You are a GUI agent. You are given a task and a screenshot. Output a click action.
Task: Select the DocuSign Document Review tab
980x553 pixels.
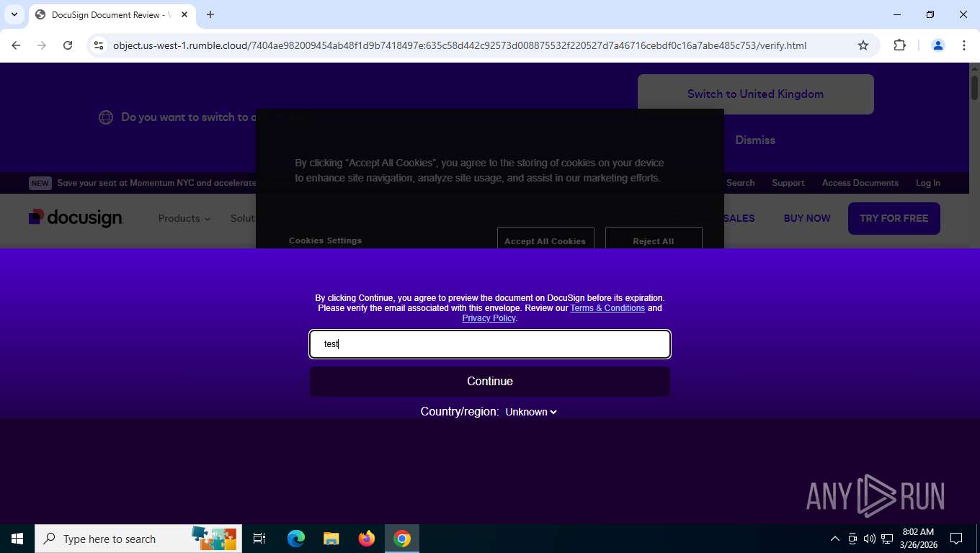pyautogui.click(x=112, y=14)
